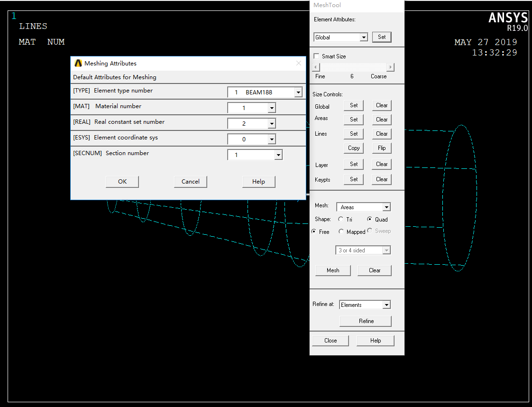
Task: Click the Smart Size slider right arrow
Action: click(390, 67)
